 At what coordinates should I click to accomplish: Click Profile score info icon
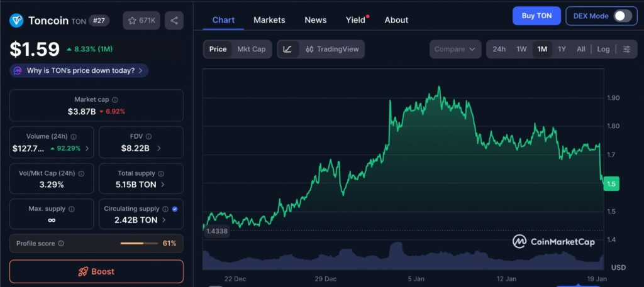[x=61, y=244]
